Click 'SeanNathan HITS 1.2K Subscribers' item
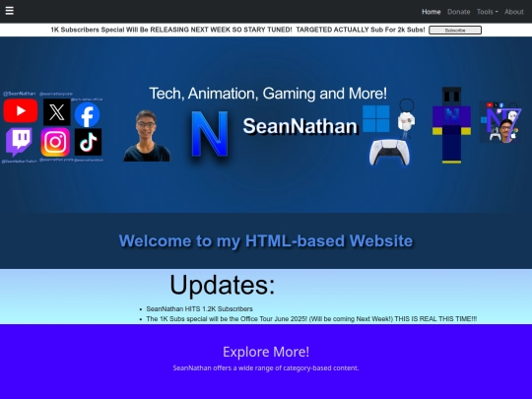 (199, 309)
